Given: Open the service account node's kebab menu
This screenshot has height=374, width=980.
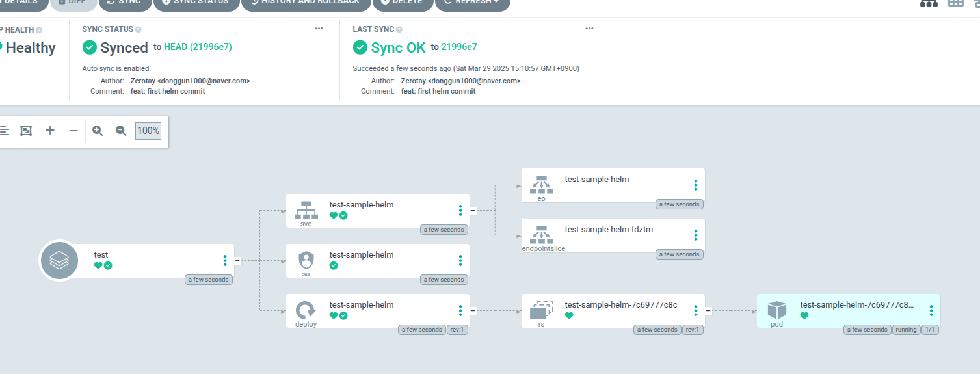Looking at the screenshot, I should [x=460, y=261].
